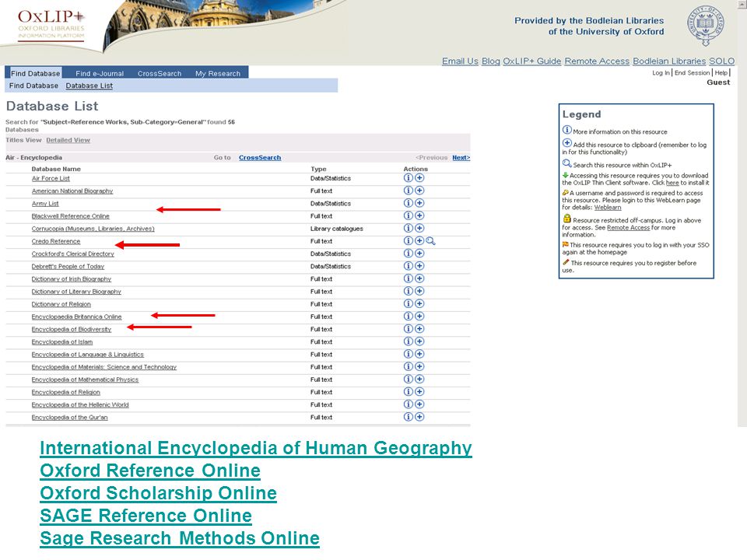
Task: Click the page vertical scrollbar
Action: click(x=742, y=213)
